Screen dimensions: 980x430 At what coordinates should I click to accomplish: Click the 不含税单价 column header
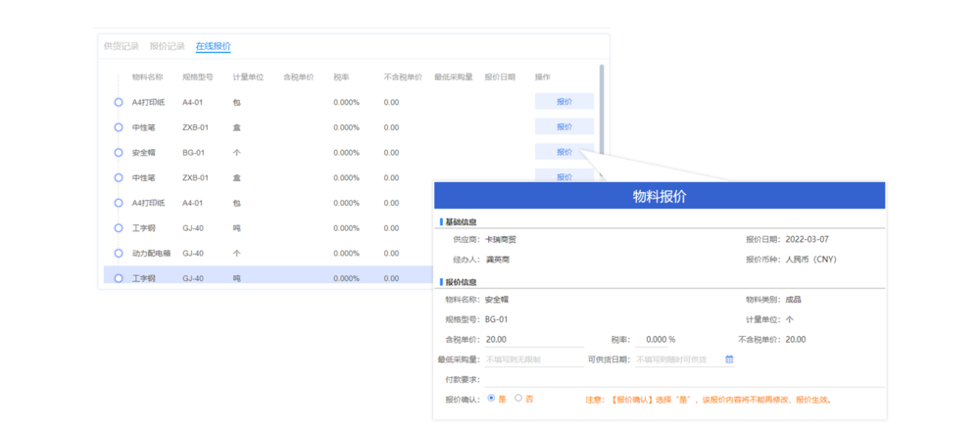403,77
